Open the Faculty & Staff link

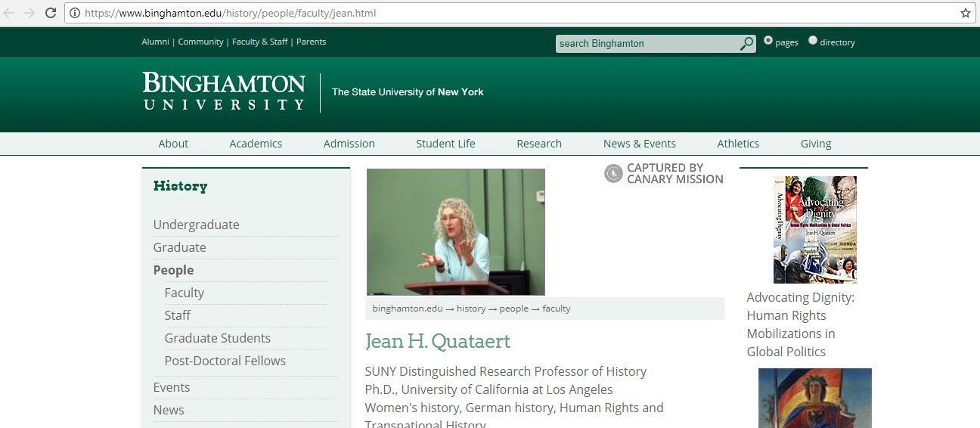[259, 42]
